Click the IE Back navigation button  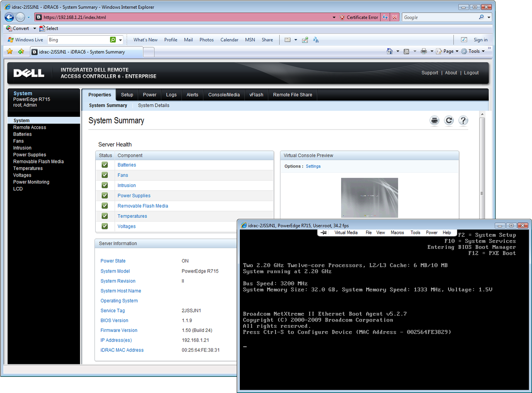(10, 17)
